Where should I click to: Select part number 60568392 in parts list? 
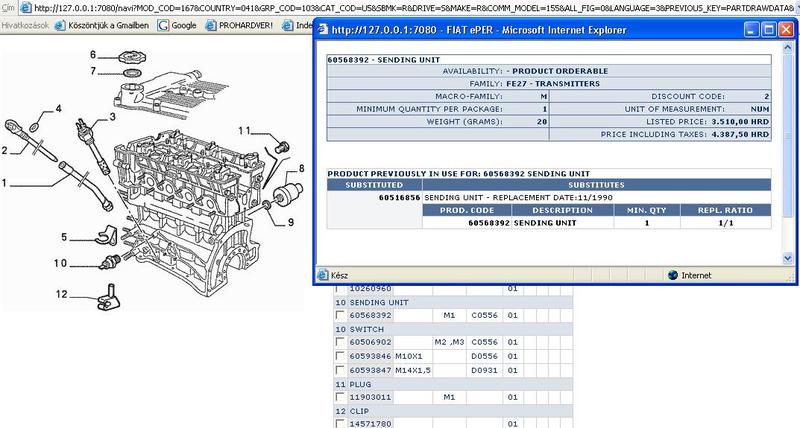(370, 315)
